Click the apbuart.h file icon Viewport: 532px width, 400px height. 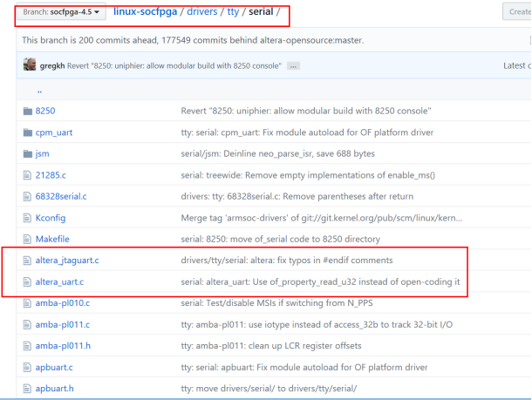(27, 389)
